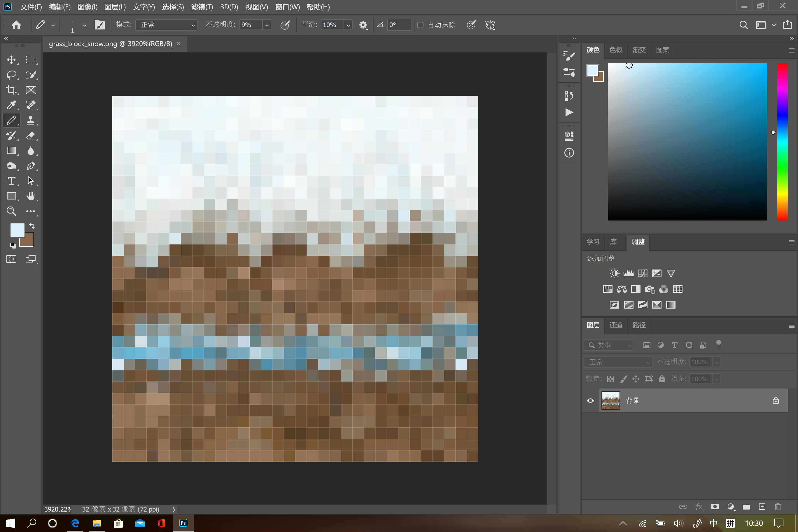This screenshot has width=798, height=532.
Task: Select the Pen tool
Action: 31,166
